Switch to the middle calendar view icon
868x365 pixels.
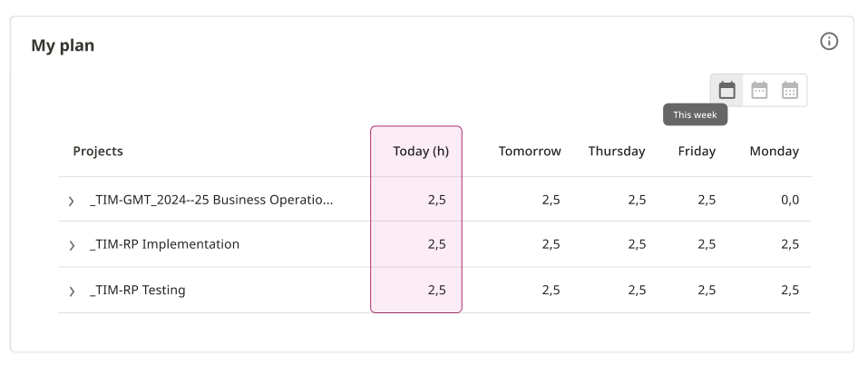(x=759, y=90)
